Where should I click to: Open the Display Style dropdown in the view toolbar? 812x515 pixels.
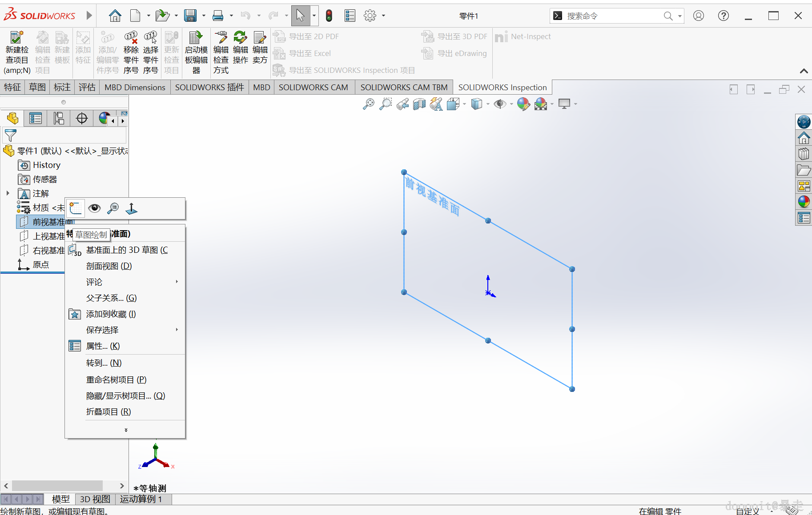coord(488,104)
